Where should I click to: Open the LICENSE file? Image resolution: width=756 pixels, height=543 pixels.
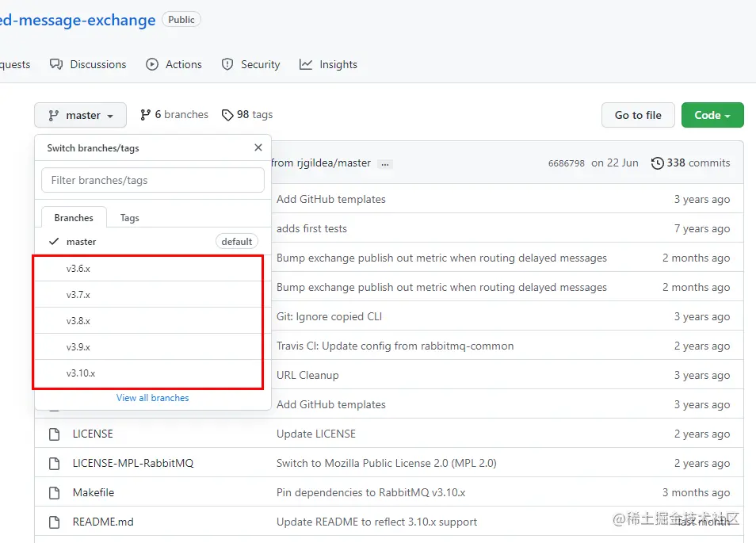click(93, 434)
